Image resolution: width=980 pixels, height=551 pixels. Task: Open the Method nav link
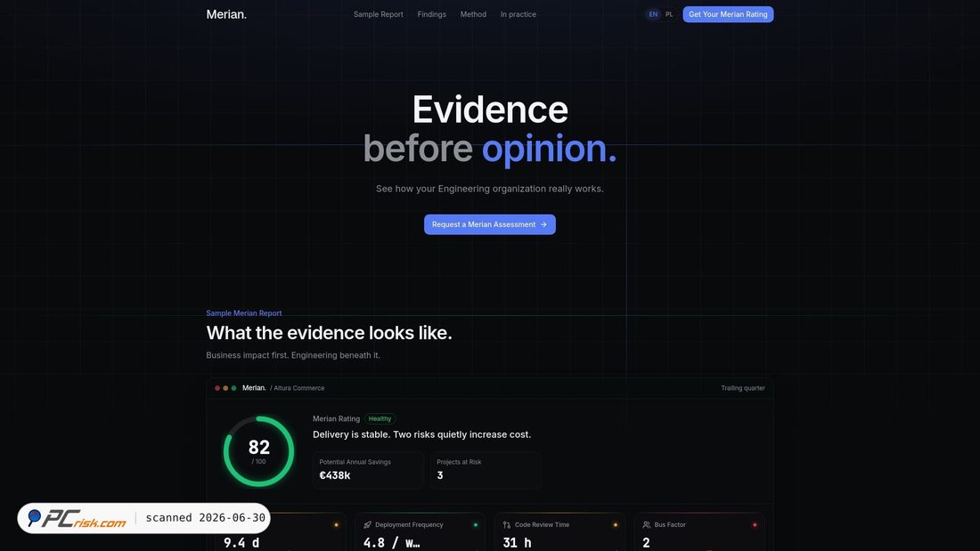(x=473, y=14)
